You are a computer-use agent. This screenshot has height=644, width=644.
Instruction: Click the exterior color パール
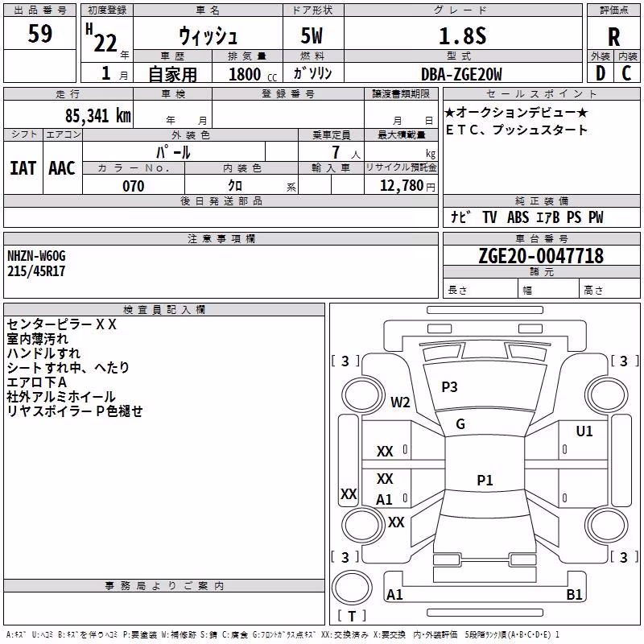point(173,152)
